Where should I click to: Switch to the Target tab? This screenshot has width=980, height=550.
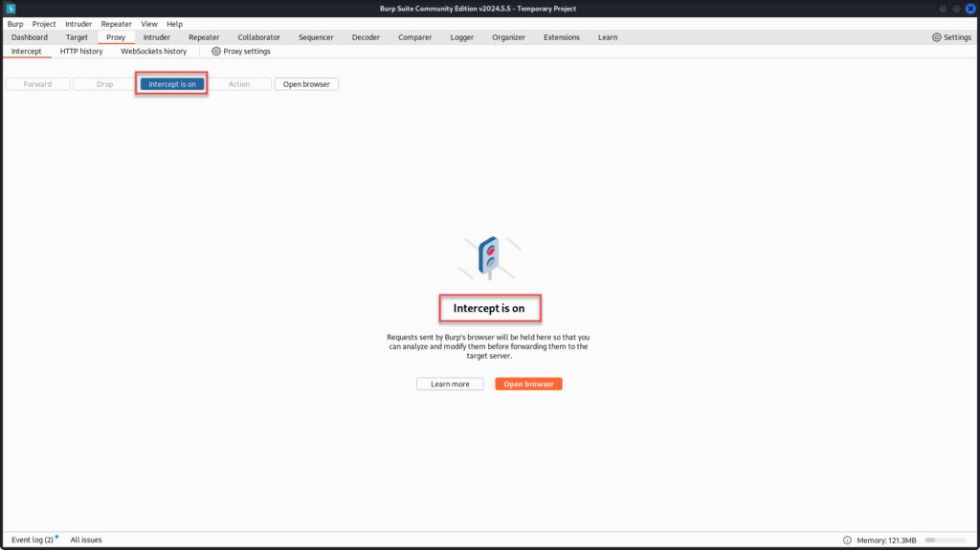[77, 37]
